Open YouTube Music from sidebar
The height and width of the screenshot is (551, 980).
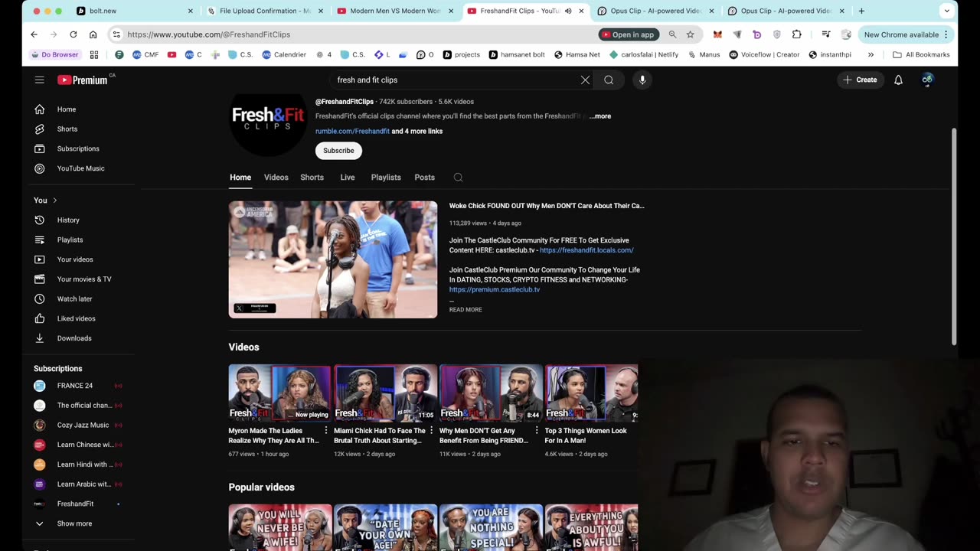pyautogui.click(x=80, y=168)
